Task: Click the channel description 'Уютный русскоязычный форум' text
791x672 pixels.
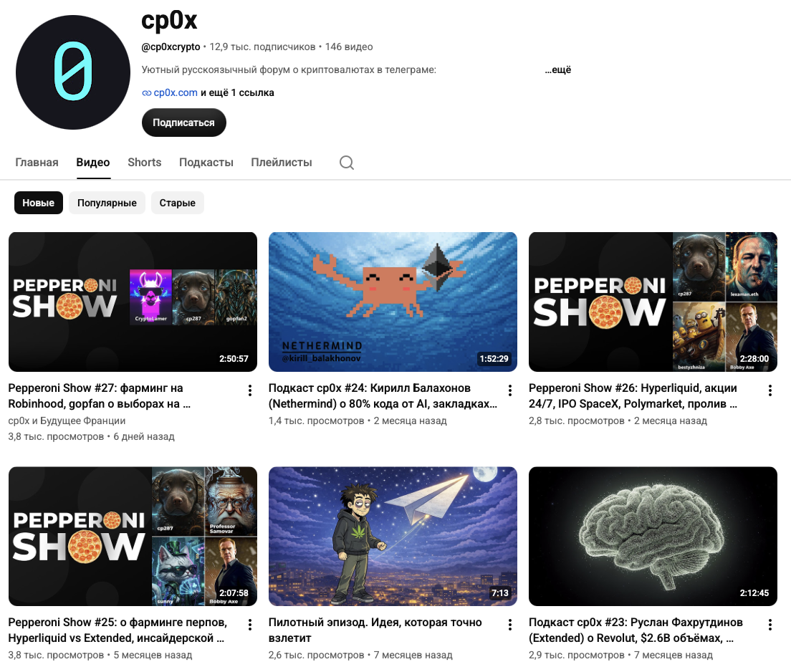Action: (x=289, y=69)
